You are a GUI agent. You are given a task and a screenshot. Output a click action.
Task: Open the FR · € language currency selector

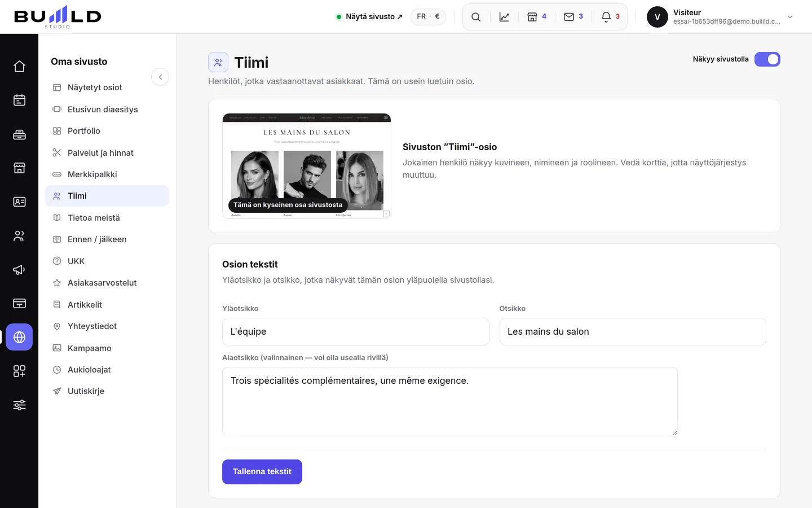pyautogui.click(x=428, y=17)
